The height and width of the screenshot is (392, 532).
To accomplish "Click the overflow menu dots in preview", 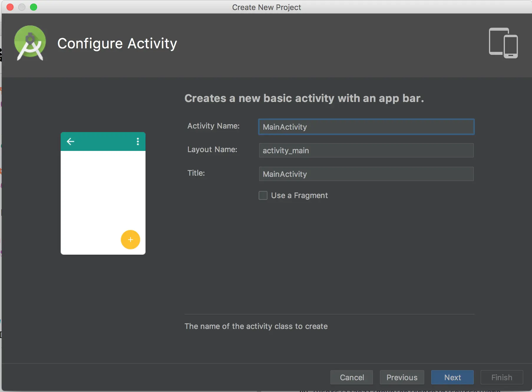I will [138, 141].
